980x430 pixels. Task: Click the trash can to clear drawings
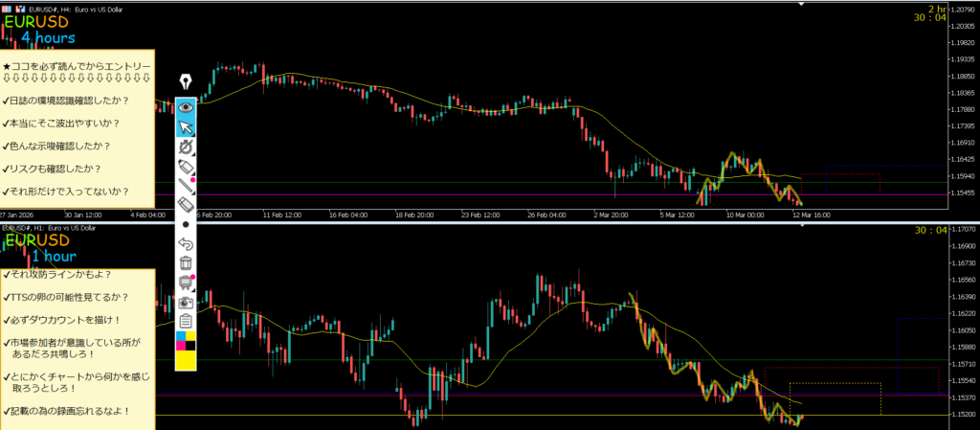point(186,262)
